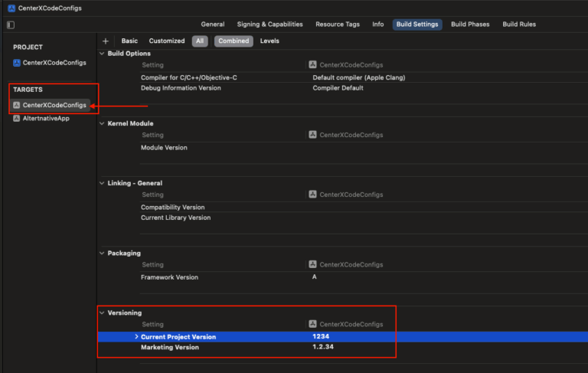Open the General tab
588x373 pixels.
point(213,25)
